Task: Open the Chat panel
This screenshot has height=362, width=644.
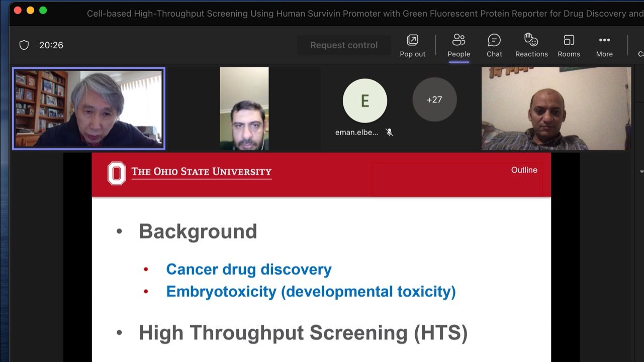Action: click(494, 45)
